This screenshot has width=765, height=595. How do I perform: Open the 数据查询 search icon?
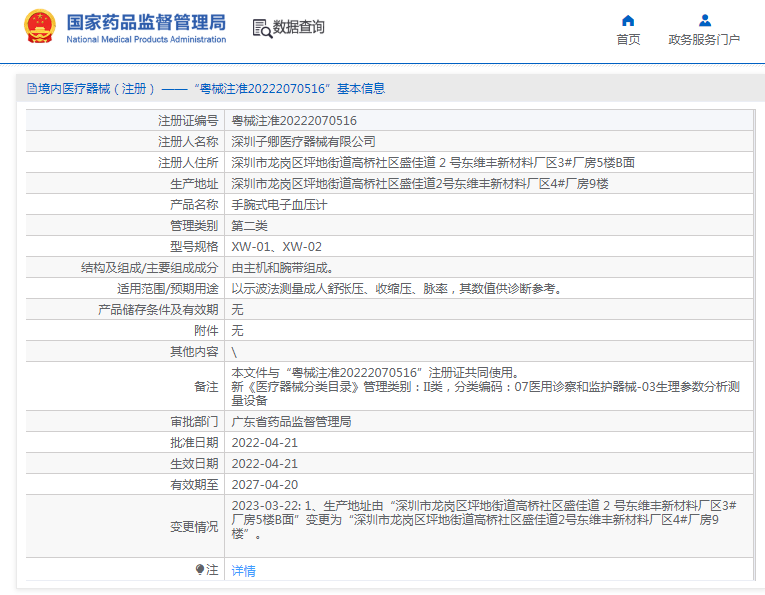[x=262, y=28]
